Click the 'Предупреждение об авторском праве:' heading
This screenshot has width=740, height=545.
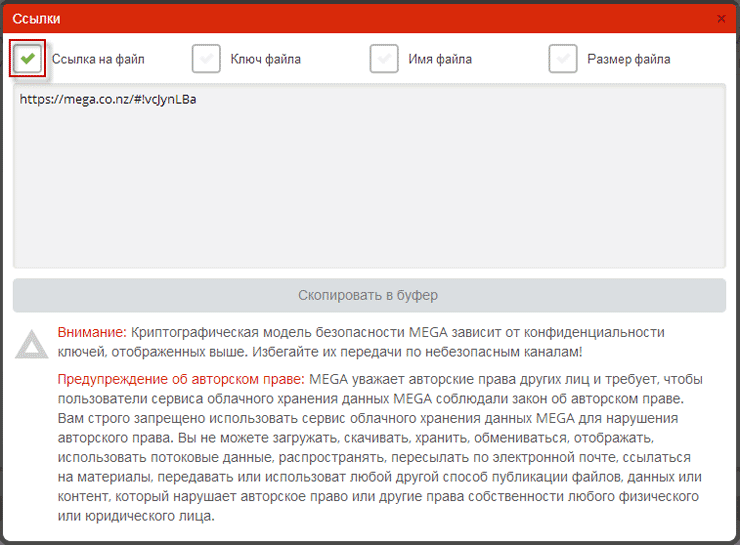click(x=181, y=379)
